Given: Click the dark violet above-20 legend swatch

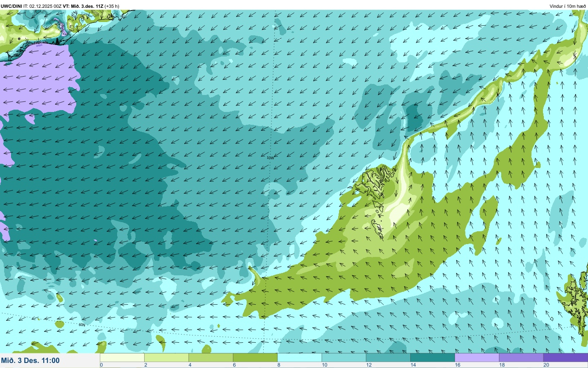Looking at the screenshot, I should 565,357.
